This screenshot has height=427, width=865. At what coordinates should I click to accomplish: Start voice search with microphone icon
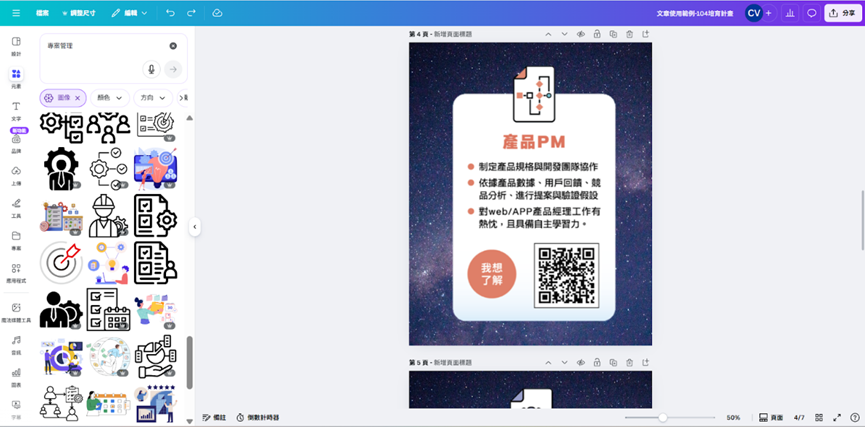(152, 69)
